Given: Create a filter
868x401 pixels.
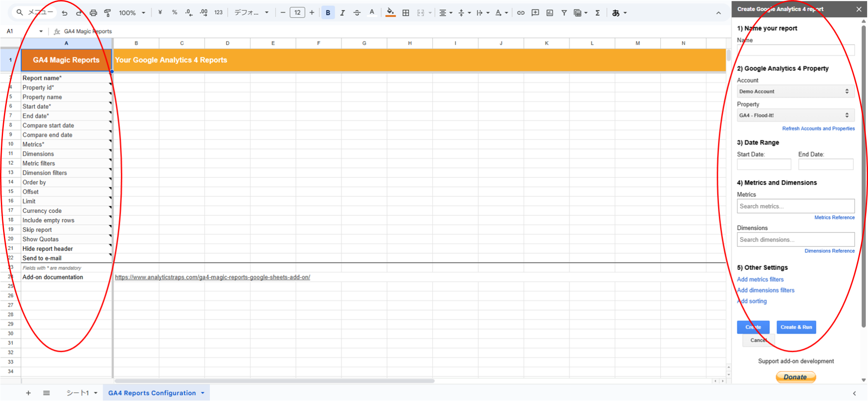Looking at the screenshot, I should 564,13.
